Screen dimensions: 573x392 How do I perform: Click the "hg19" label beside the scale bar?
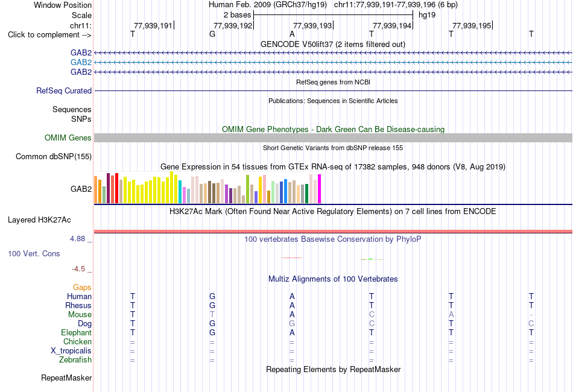pyautogui.click(x=427, y=15)
